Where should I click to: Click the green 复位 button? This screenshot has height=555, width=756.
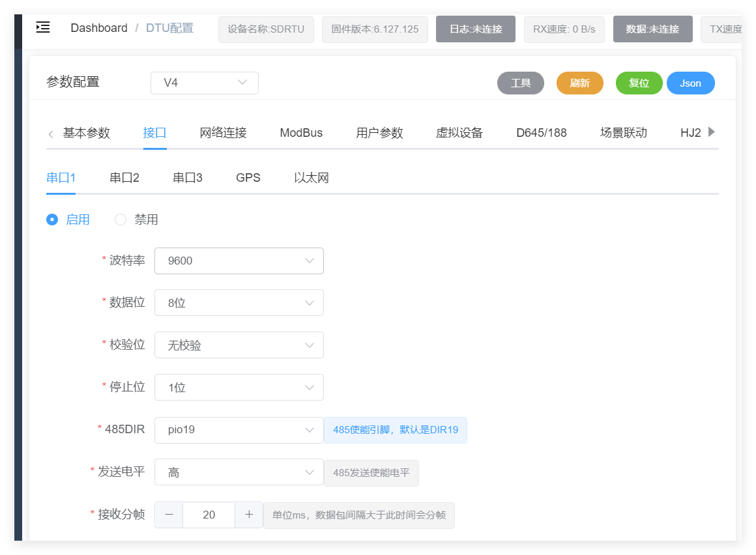click(x=639, y=83)
